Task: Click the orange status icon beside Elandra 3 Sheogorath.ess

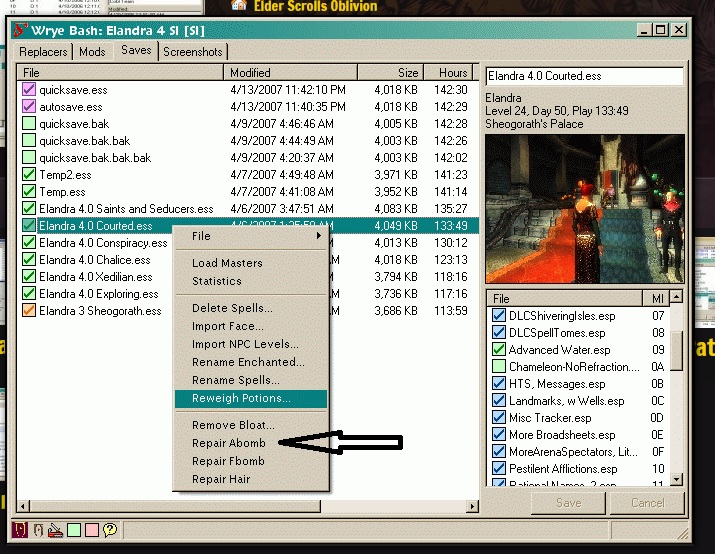Action: (x=28, y=311)
